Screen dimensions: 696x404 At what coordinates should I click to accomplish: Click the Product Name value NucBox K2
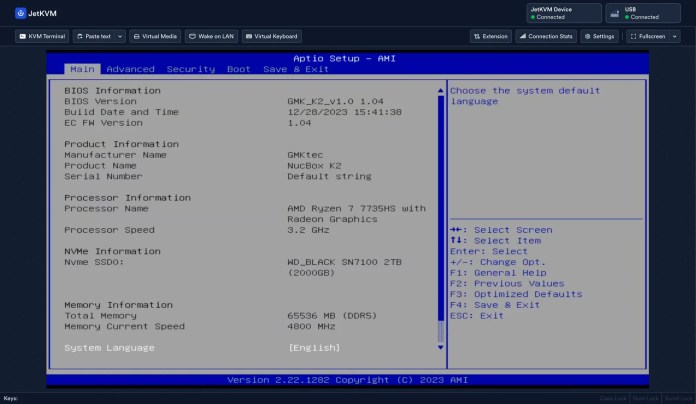[x=314, y=166]
